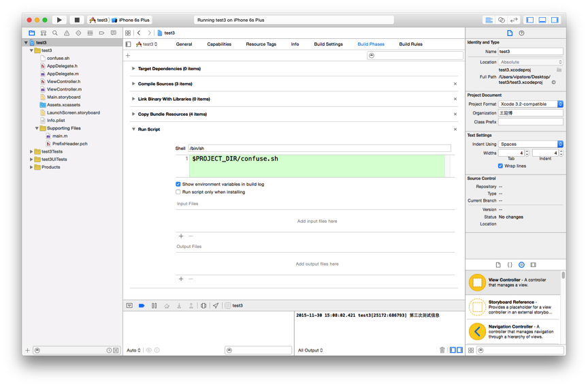Click the build phases filter field
Screen dimensions: 588x387
414,56
